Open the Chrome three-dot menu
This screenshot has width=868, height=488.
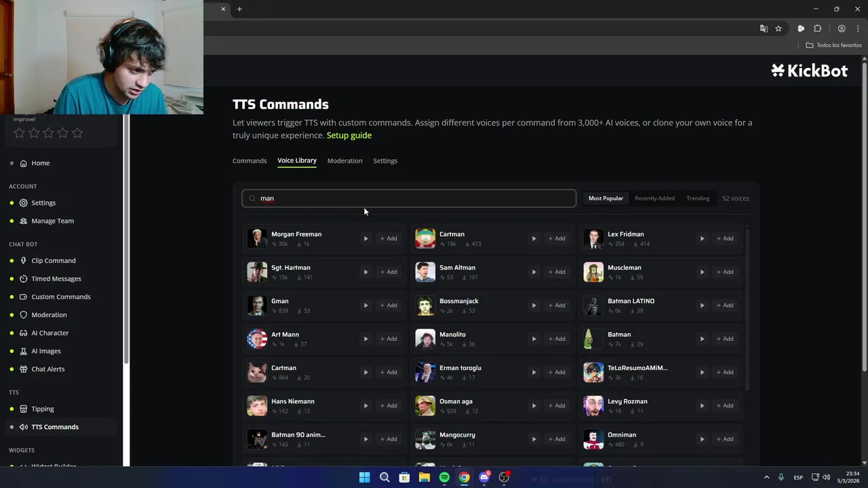coord(858,28)
